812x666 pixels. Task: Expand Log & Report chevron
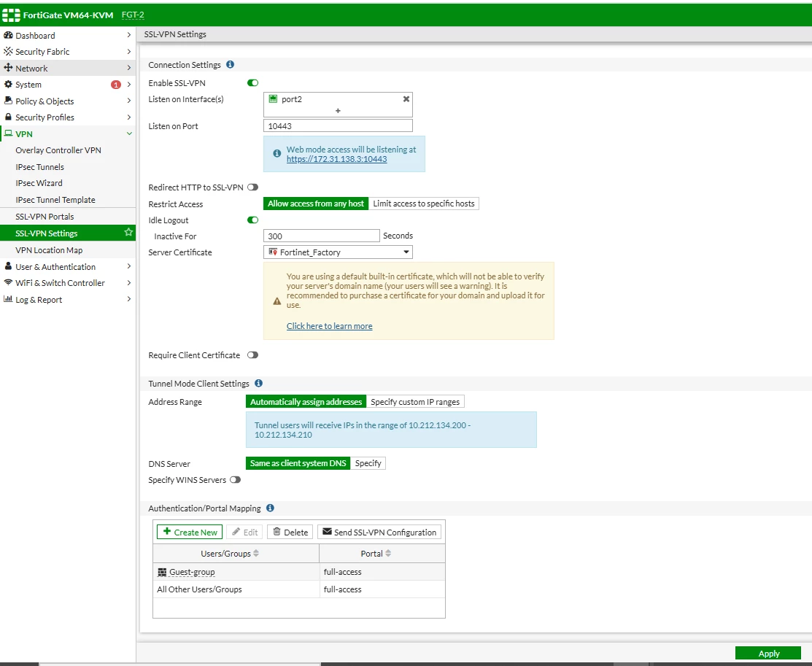(x=129, y=299)
